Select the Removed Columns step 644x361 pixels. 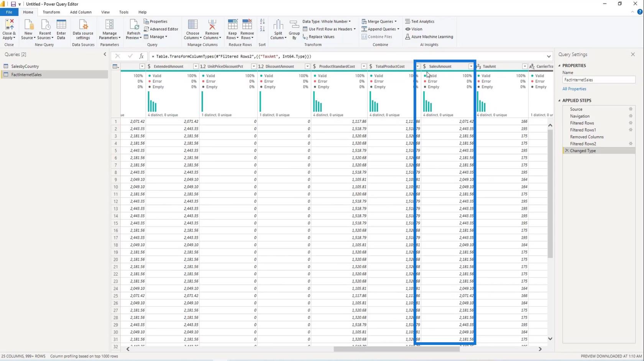pyautogui.click(x=586, y=137)
